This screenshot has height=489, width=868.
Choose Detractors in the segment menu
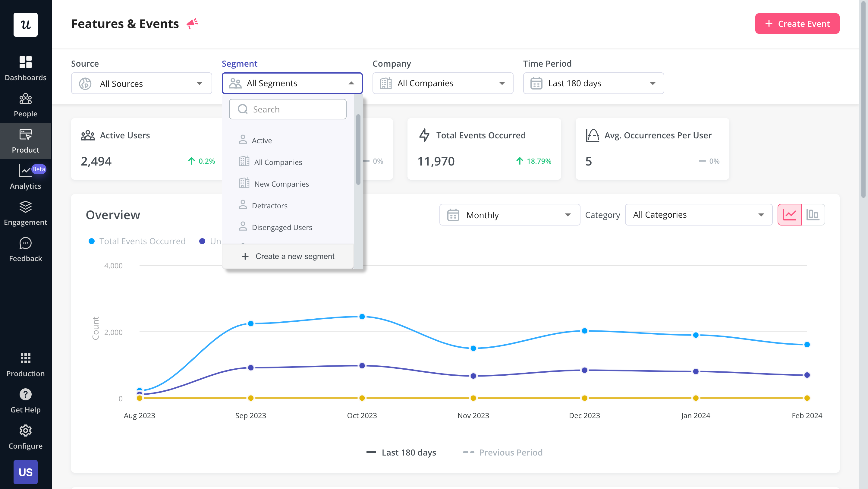tap(269, 205)
